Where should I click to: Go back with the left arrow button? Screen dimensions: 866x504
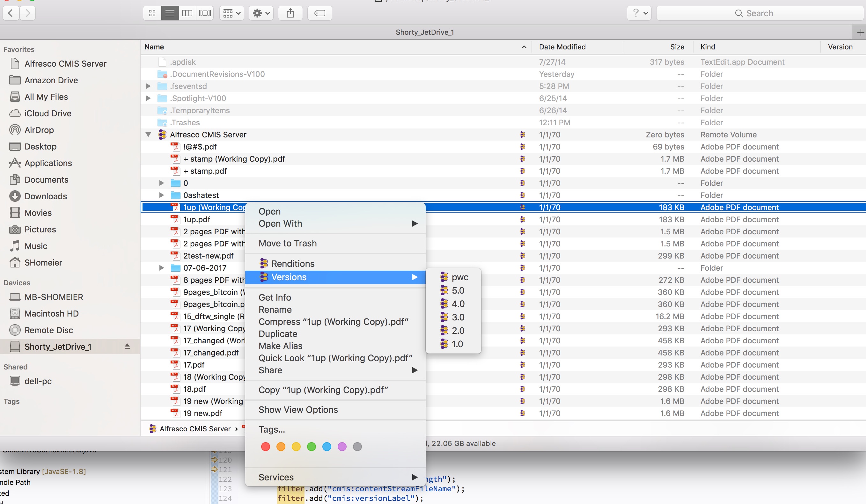click(x=11, y=13)
